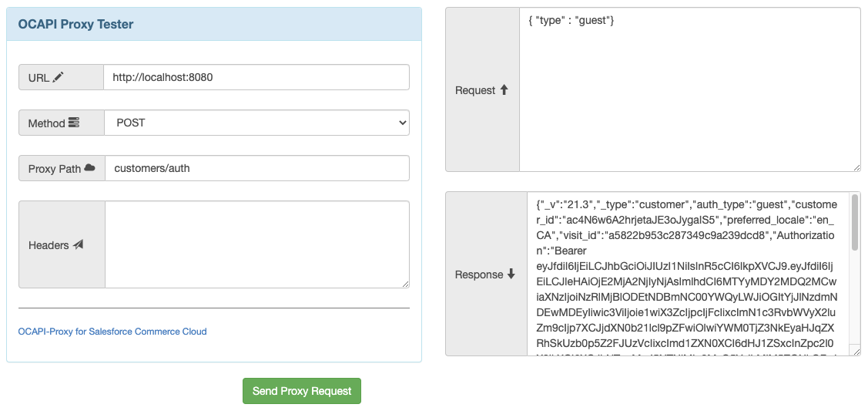
Task: Open the Method dropdown showing POST
Action: coord(256,123)
